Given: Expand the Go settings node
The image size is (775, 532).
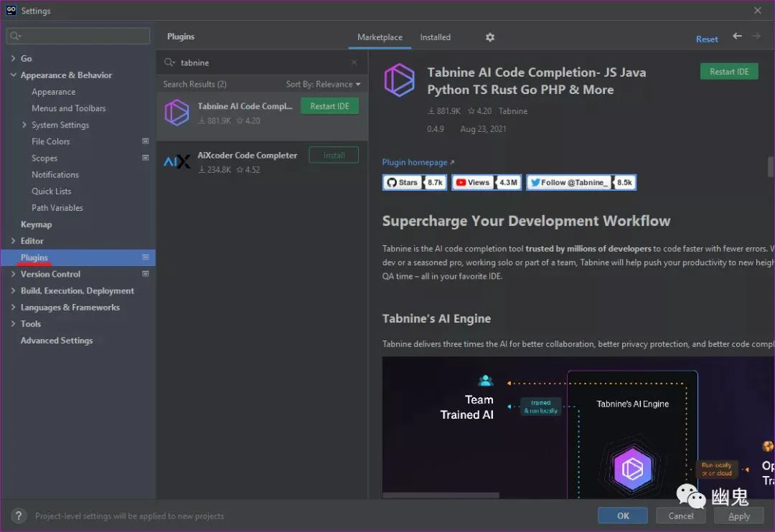Looking at the screenshot, I should click(x=14, y=58).
